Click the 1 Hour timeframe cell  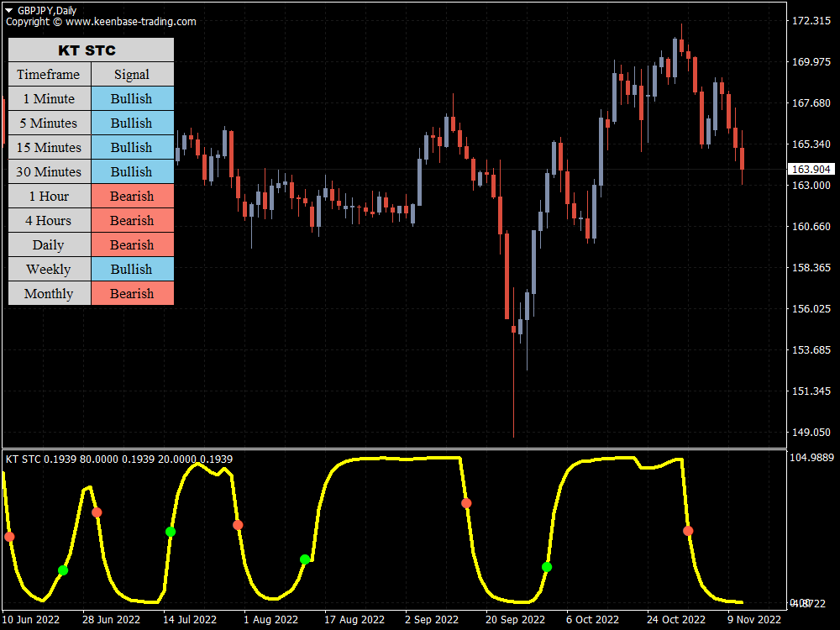(x=50, y=196)
